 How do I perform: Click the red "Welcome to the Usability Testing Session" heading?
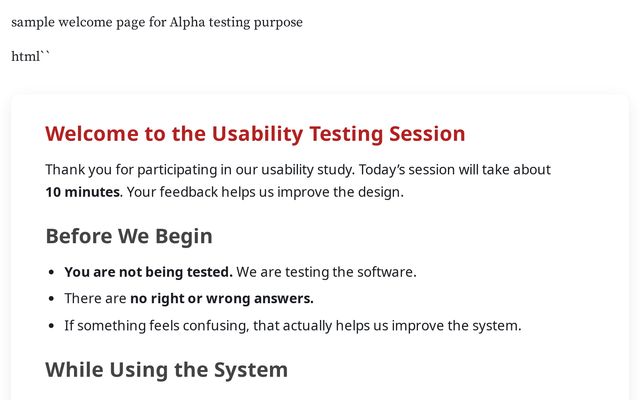point(255,134)
